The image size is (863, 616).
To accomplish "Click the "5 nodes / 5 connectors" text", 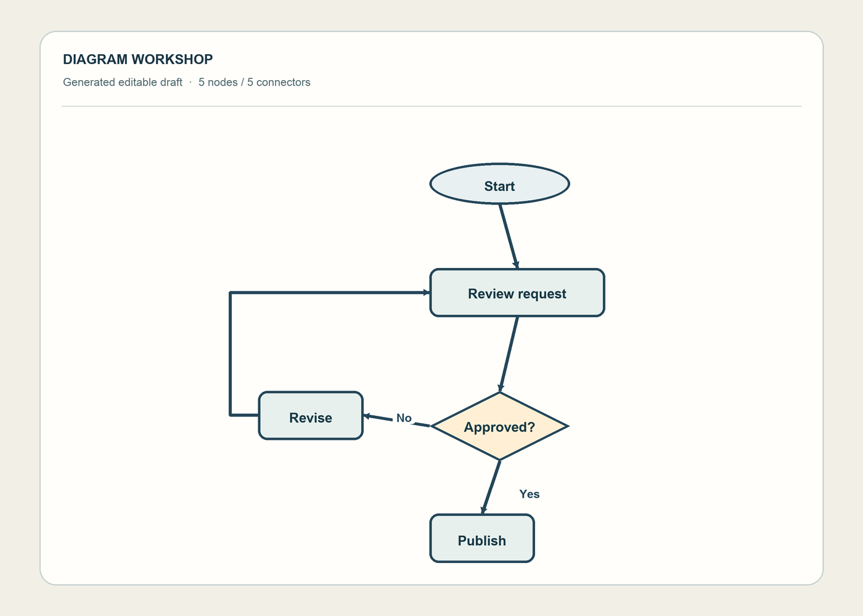I will coord(255,83).
